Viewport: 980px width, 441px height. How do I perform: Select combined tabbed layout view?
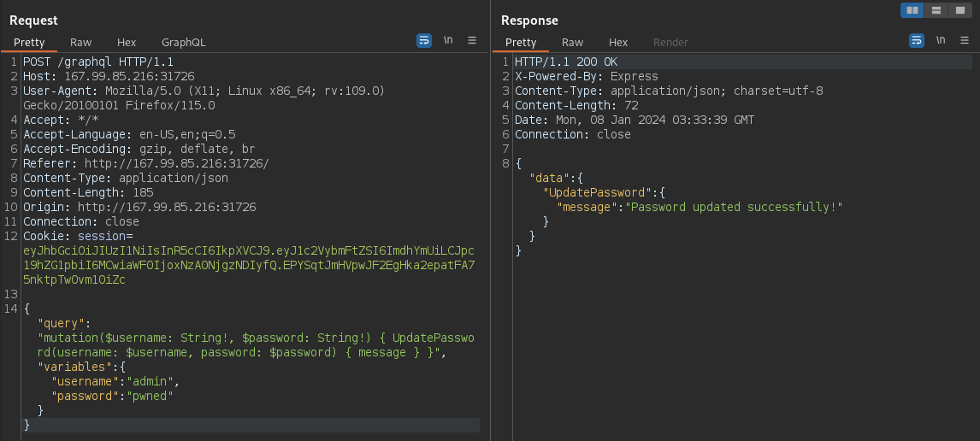point(959,10)
